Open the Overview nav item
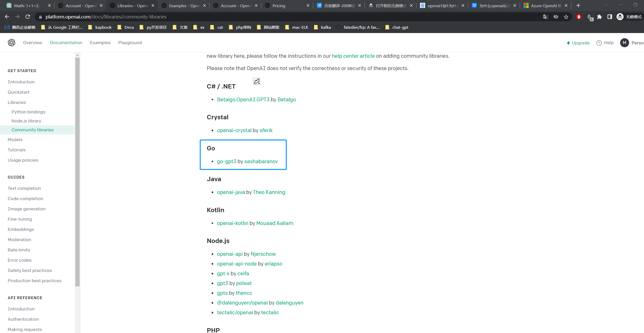Viewport: 644px width, 333px height. (33, 43)
